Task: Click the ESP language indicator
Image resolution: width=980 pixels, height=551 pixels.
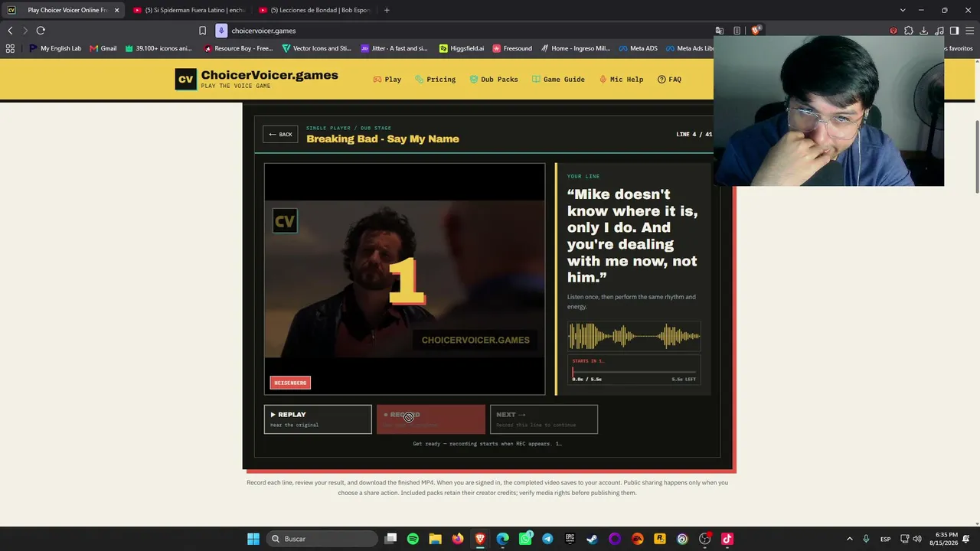Action: pos(885,539)
